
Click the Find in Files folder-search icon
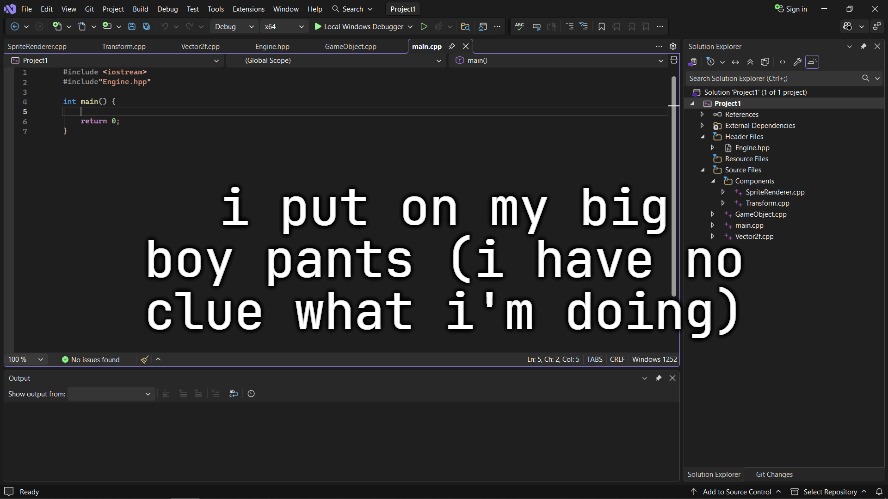[x=465, y=27]
